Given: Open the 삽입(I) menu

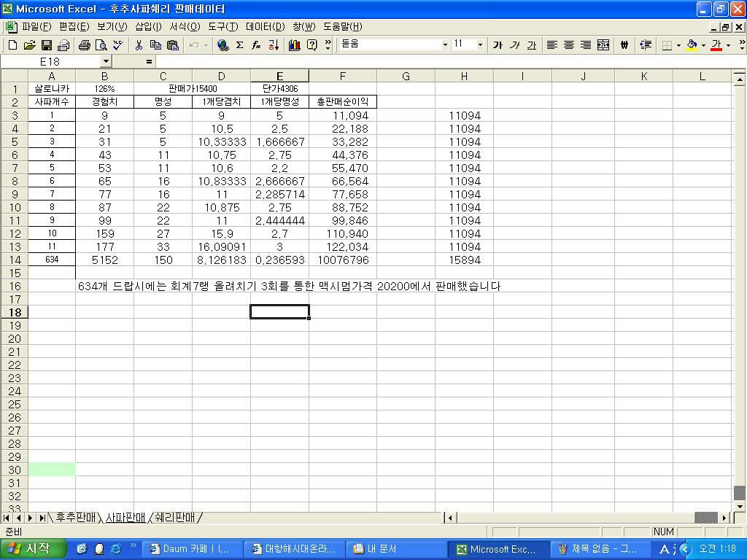Looking at the screenshot, I should click(x=148, y=26).
